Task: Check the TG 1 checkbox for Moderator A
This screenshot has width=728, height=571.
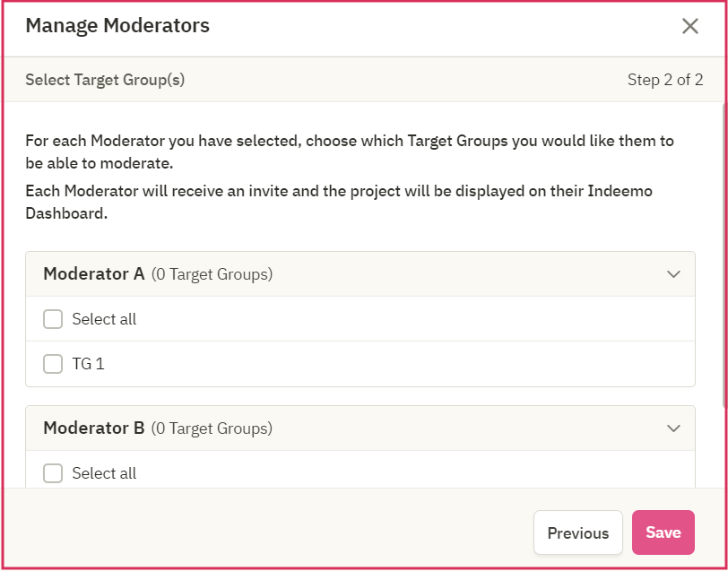Action: 53,364
